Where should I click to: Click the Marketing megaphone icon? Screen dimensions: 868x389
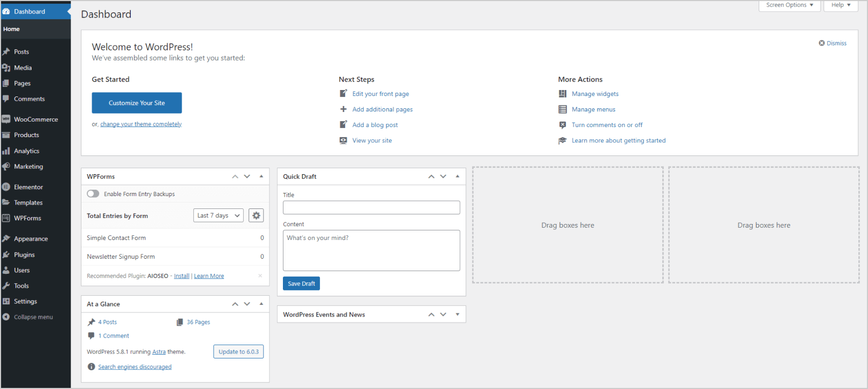point(6,167)
